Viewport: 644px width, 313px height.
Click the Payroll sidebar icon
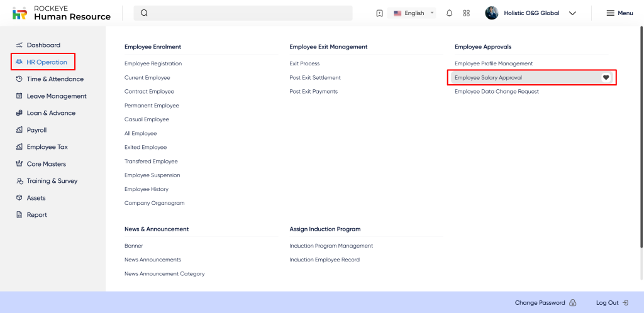click(19, 130)
